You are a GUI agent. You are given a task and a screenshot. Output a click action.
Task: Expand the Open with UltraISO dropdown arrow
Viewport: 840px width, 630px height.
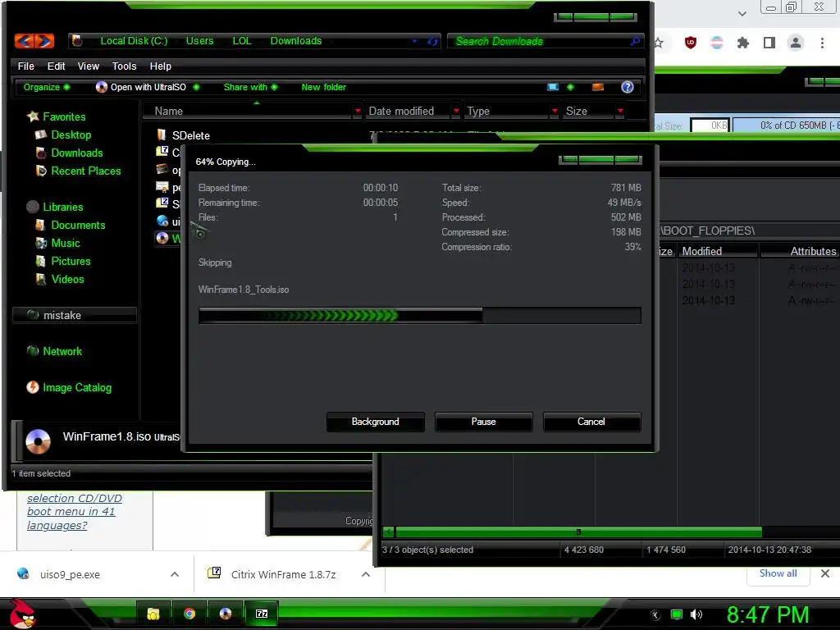tap(197, 87)
